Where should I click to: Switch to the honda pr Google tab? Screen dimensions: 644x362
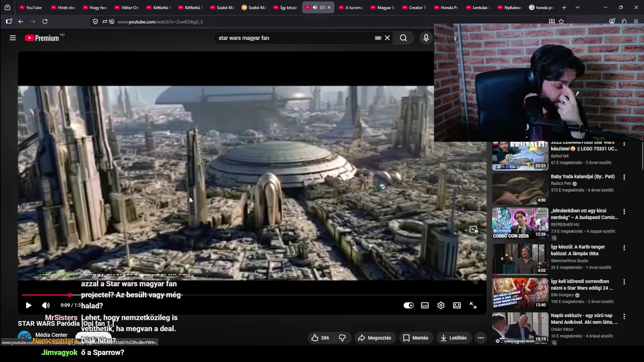tap(541, 8)
